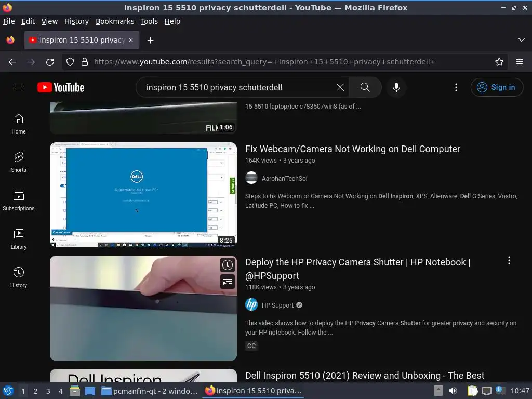Start voice search with the microphone

pos(396,87)
